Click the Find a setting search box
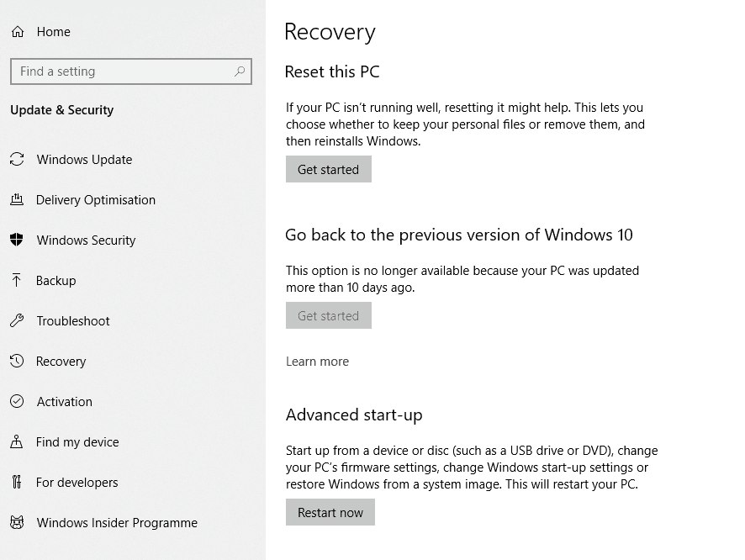745x560 pixels. pyautogui.click(x=131, y=71)
